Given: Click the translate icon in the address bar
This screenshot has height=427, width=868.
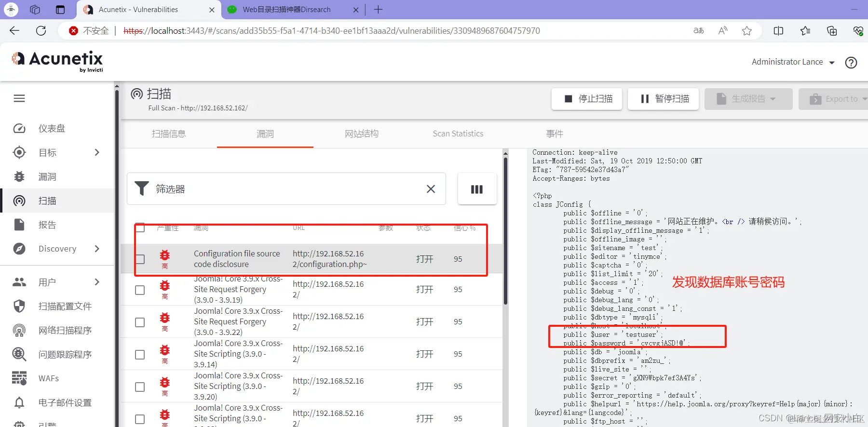Looking at the screenshot, I should pos(699,31).
